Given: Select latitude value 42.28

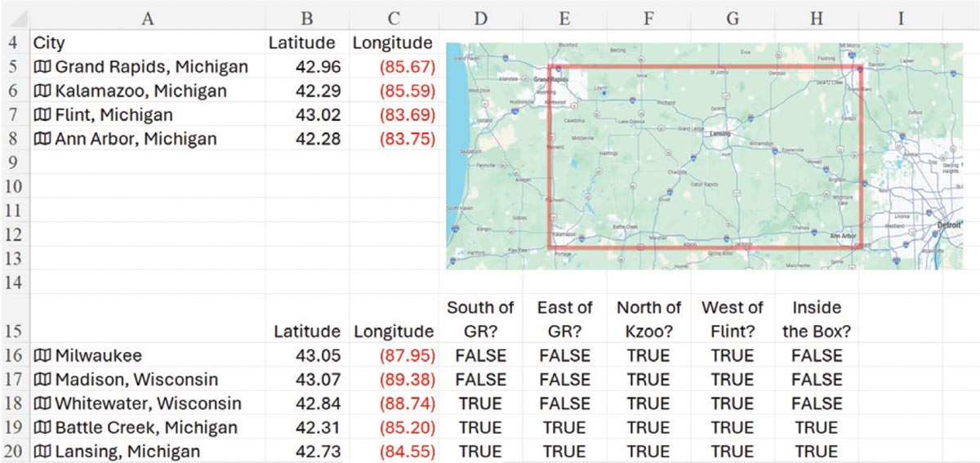Looking at the screenshot, I should [307, 139].
